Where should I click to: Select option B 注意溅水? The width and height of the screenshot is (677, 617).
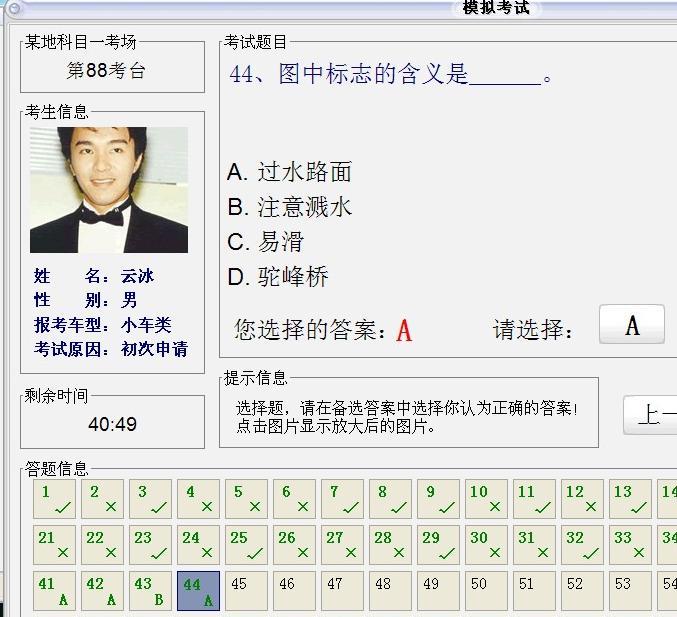point(290,207)
